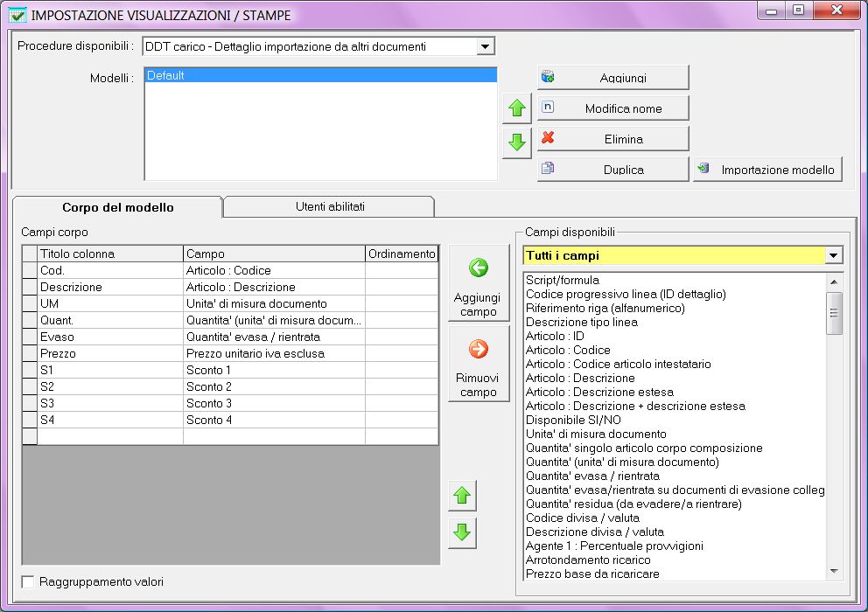
Task: Expand the Tutti i campi dropdown
Action: click(834, 256)
